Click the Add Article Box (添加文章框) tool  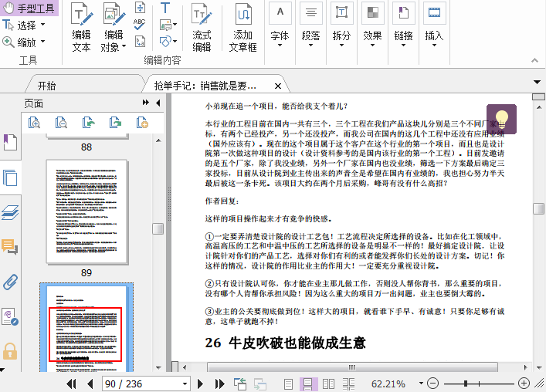[x=242, y=28]
